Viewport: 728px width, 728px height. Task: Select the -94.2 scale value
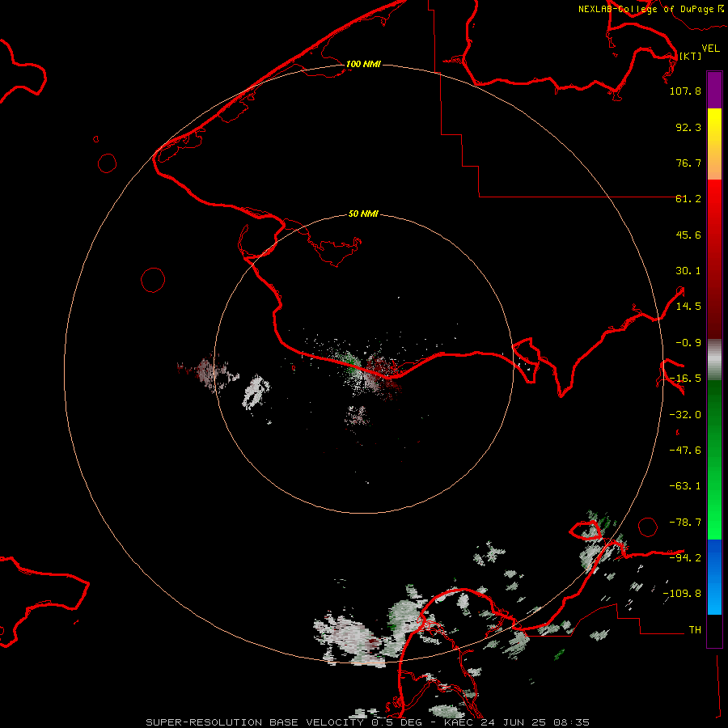(x=685, y=557)
